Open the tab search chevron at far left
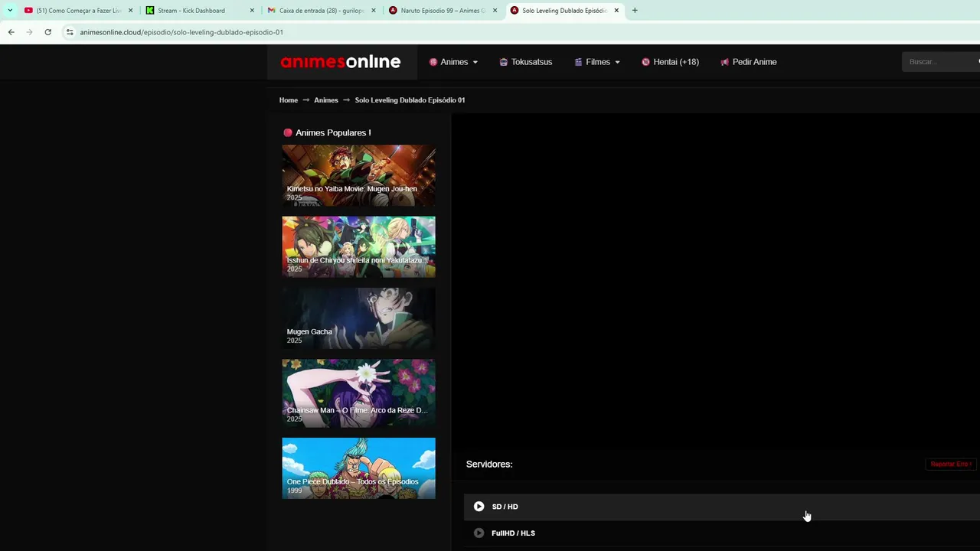 tap(10, 11)
